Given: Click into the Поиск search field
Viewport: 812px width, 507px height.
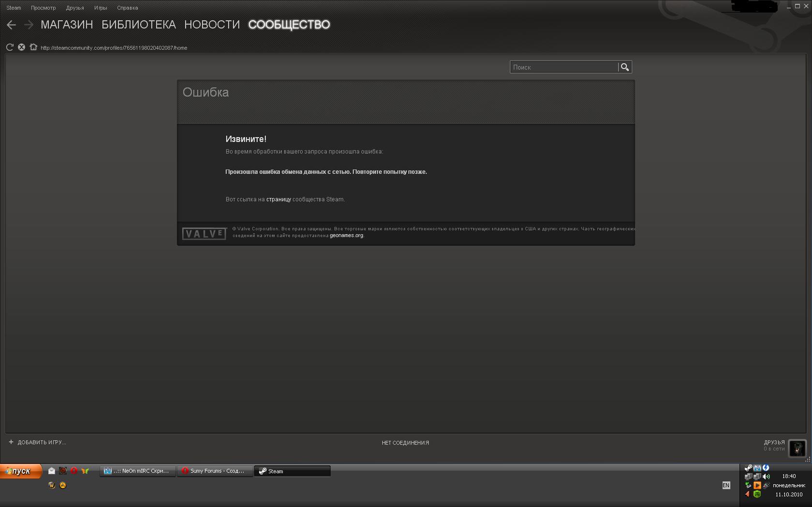Looking at the screenshot, I should click(x=563, y=67).
